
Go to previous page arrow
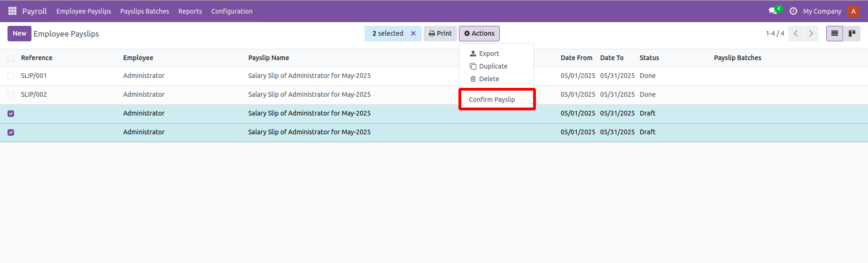pos(796,33)
